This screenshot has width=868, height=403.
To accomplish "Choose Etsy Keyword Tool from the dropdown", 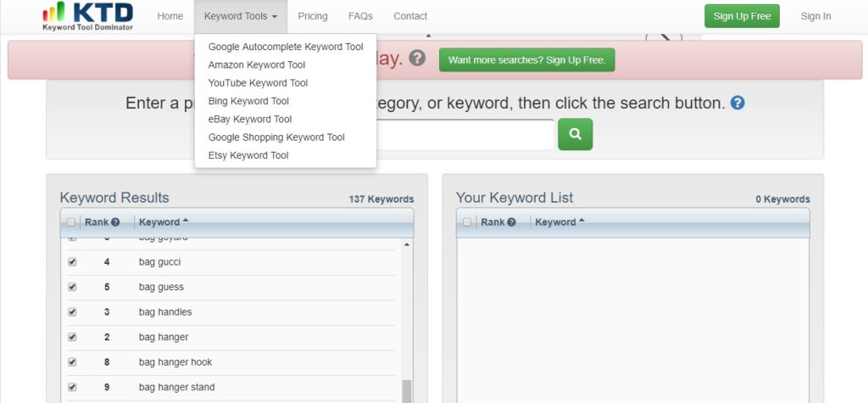I will [x=248, y=156].
